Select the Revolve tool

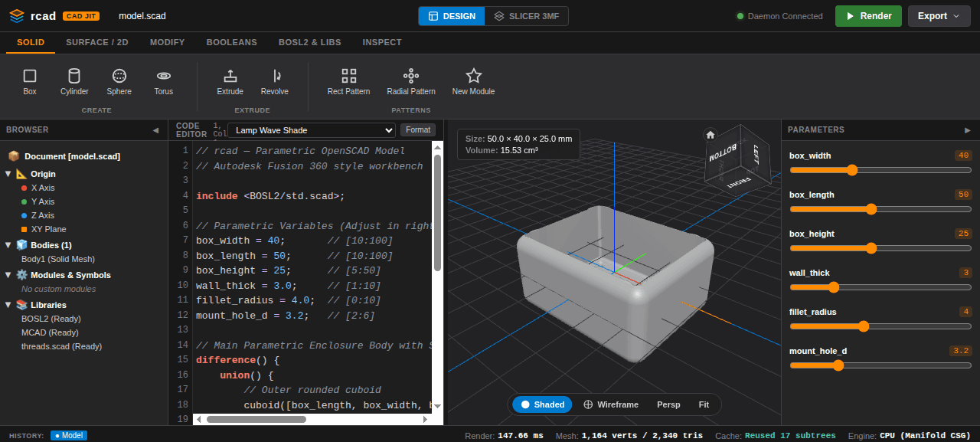click(275, 82)
